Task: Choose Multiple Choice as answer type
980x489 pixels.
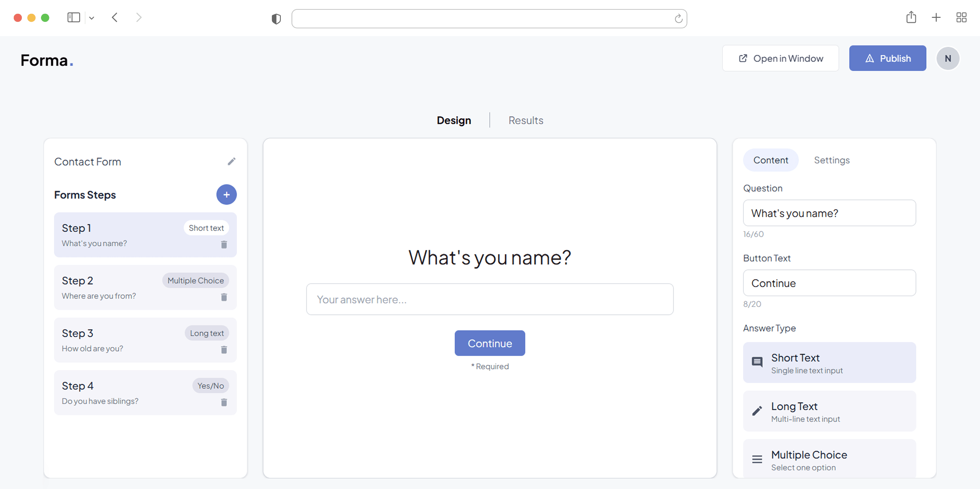Action: (829, 460)
